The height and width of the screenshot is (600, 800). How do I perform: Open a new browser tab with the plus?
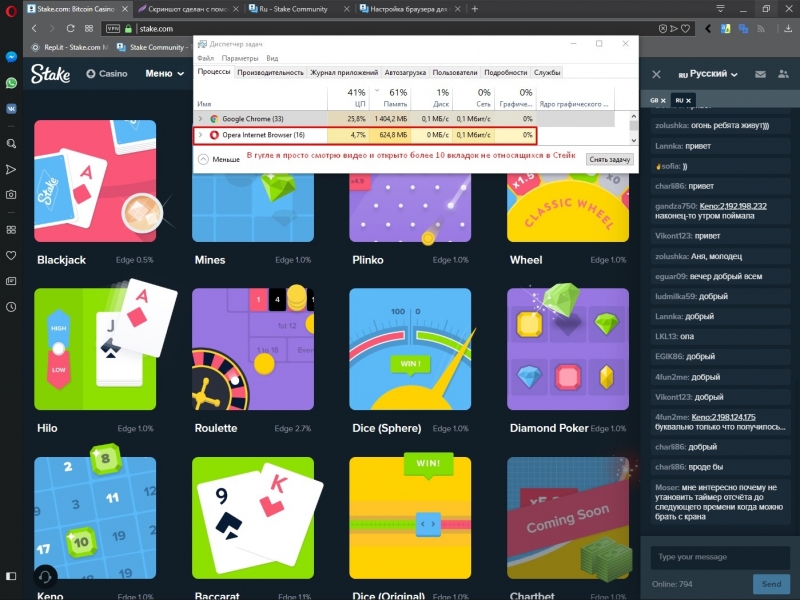click(x=474, y=9)
